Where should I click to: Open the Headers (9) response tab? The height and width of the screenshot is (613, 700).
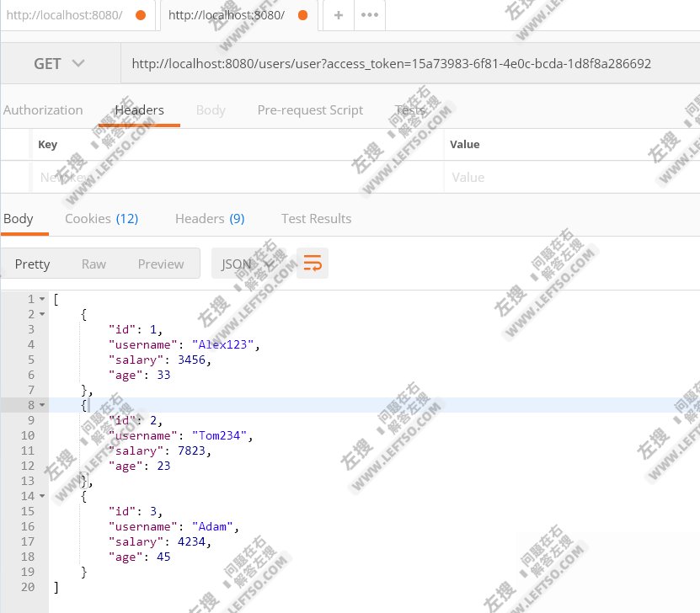click(210, 218)
